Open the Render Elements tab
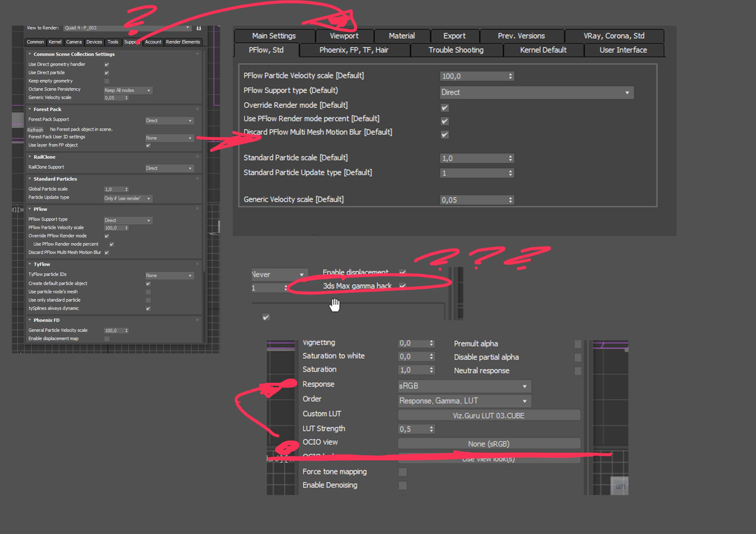This screenshot has height=534, width=756. click(x=183, y=42)
